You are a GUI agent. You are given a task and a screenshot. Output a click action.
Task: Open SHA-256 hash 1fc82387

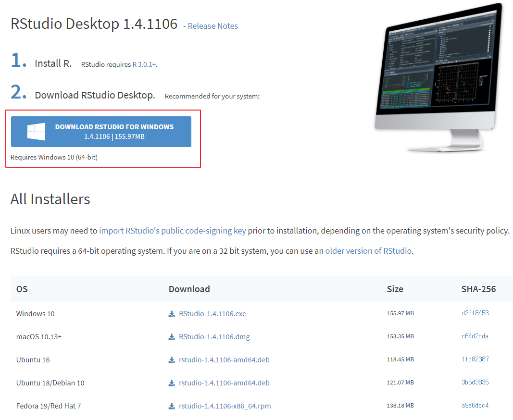pos(475,359)
